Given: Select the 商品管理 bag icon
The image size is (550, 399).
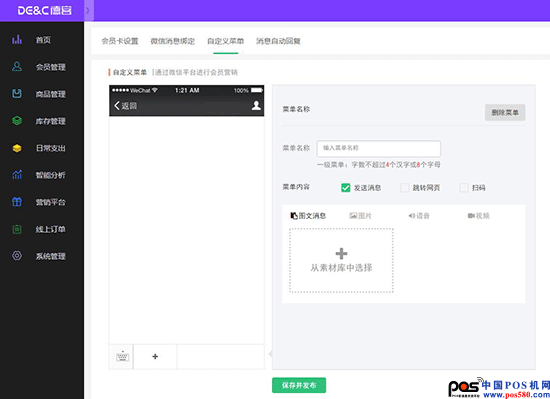Looking at the screenshot, I should coord(17,94).
